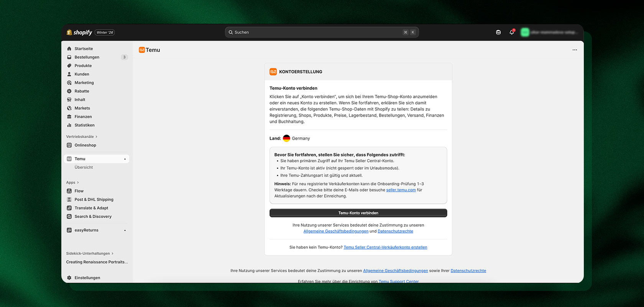The height and width of the screenshot is (307, 644).
Task: Click the Temu-Konto verbinden button
Action: click(x=358, y=213)
